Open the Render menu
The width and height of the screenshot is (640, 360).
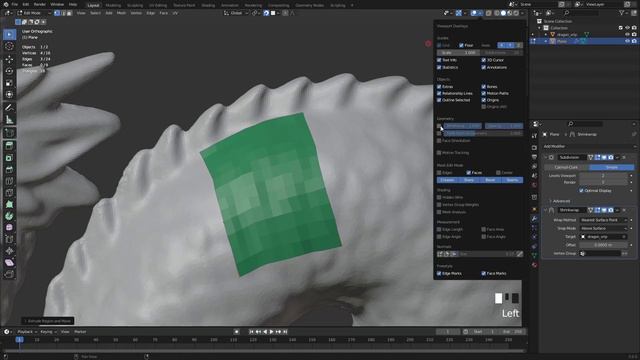click(x=40, y=4)
